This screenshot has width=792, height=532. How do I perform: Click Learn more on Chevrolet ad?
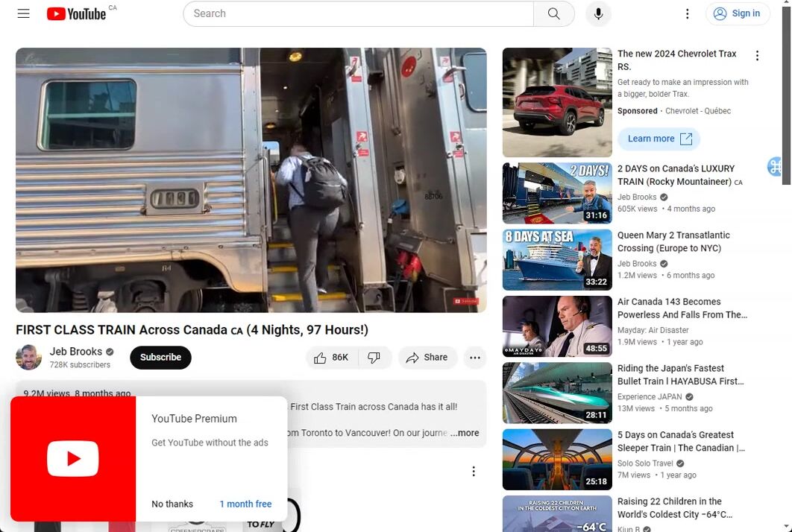pos(659,139)
